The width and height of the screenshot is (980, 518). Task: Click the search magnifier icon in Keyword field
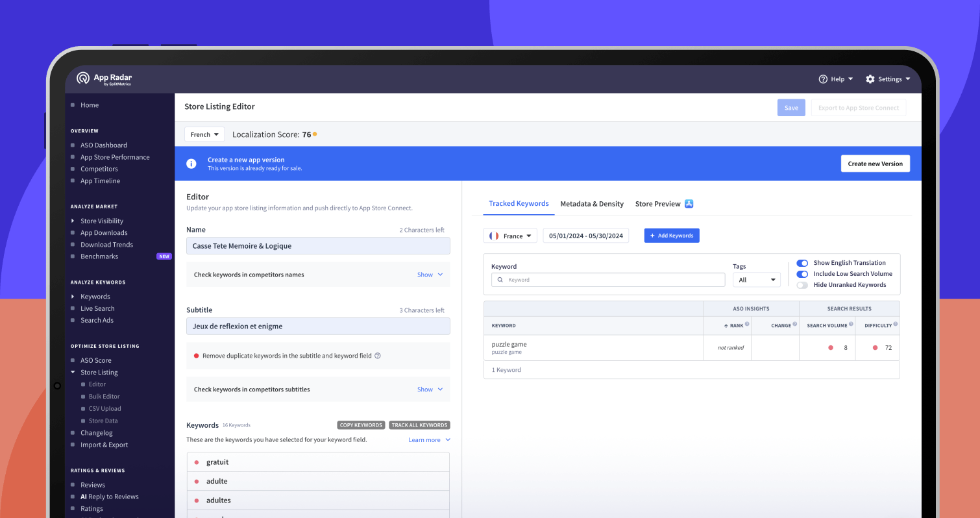(500, 280)
